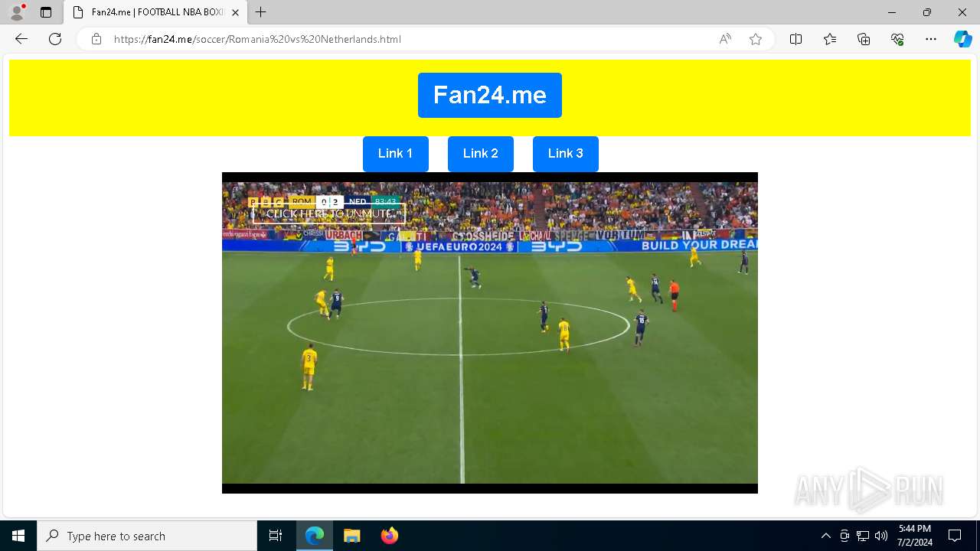Open the Windows Start menu
This screenshot has height=551, width=980.
click(x=18, y=536)
